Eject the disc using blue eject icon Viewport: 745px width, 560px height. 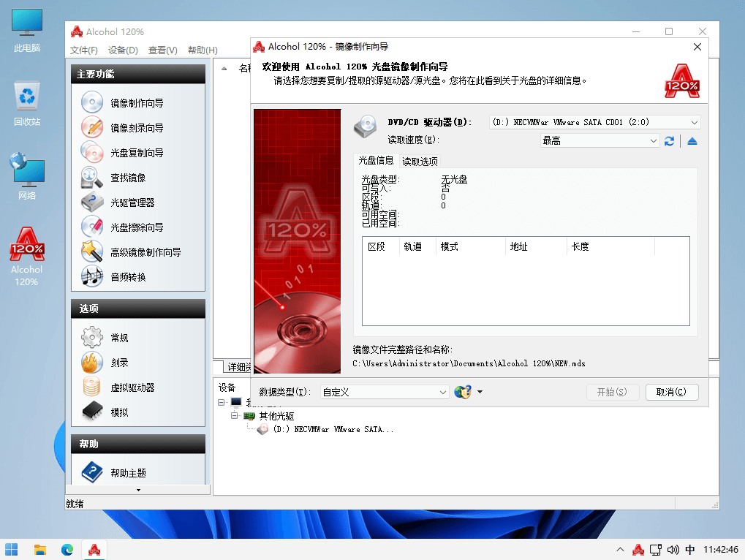pos(692,141)
